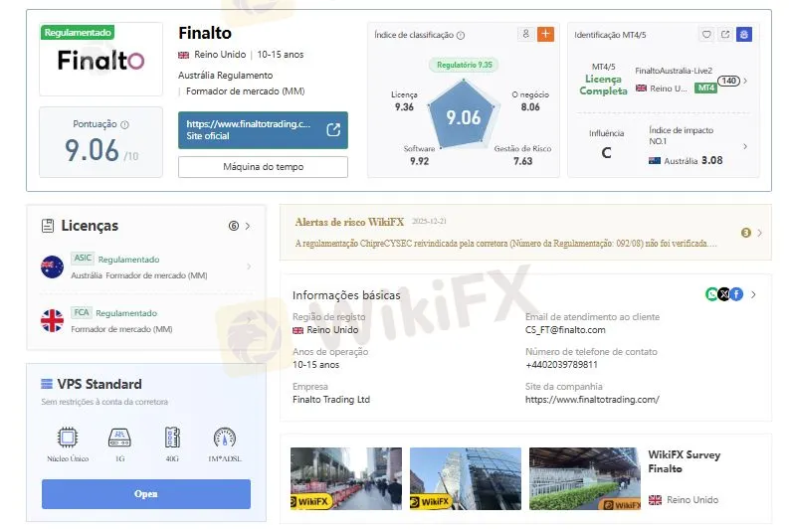Image resolution: width=789 pixels, height=532 pixels.
Task: Click the X social media icon
Action: point(724,294)
